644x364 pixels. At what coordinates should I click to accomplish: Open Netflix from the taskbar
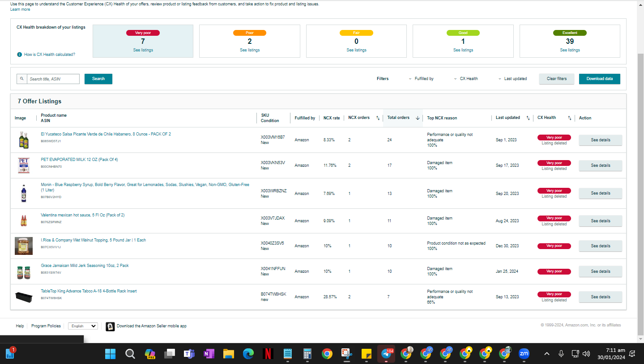coord(268,354)
